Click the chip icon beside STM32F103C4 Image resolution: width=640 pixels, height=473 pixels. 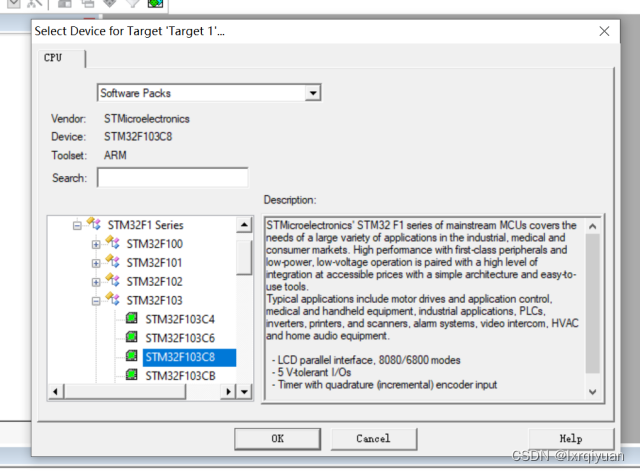131,318
